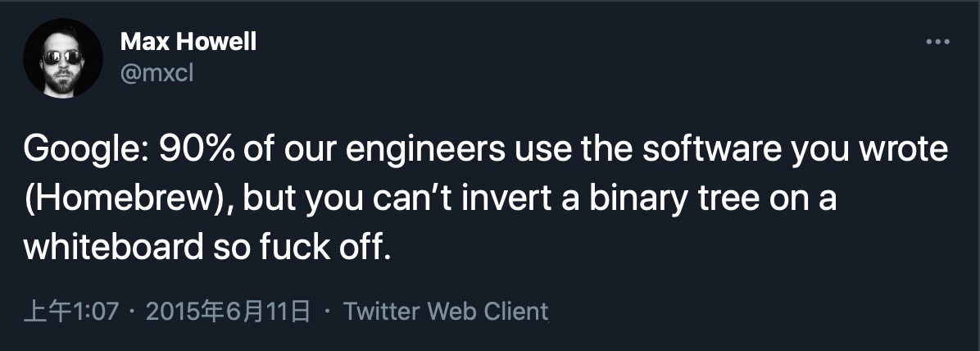Click the 上午1:07 timestamp
980x351 pixels.
72,312
